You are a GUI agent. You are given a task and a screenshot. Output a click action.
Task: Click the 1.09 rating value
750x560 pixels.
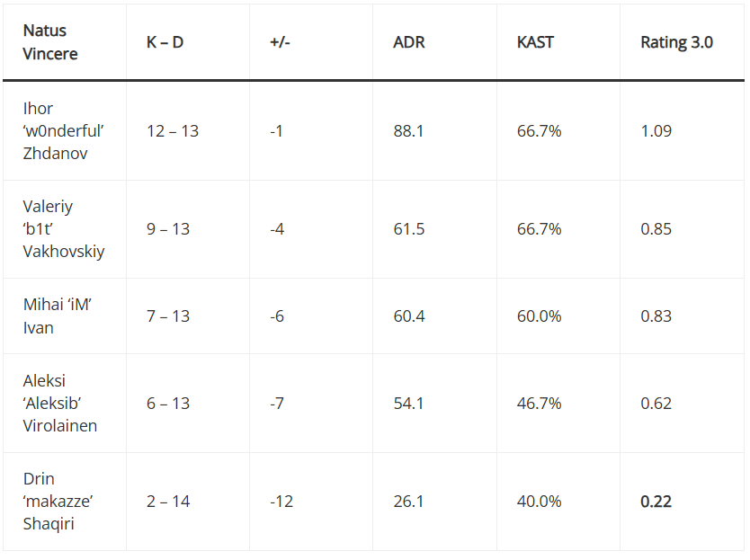[656, 131]
